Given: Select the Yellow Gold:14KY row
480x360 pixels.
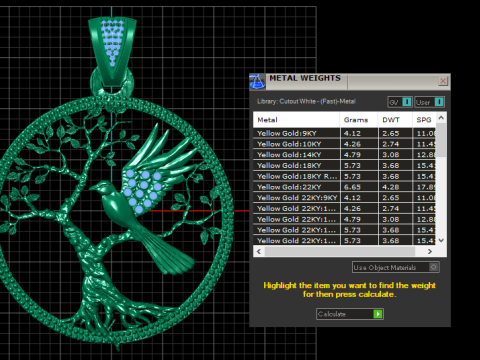Looking at the screenshot, I should [x=344, y=155].
